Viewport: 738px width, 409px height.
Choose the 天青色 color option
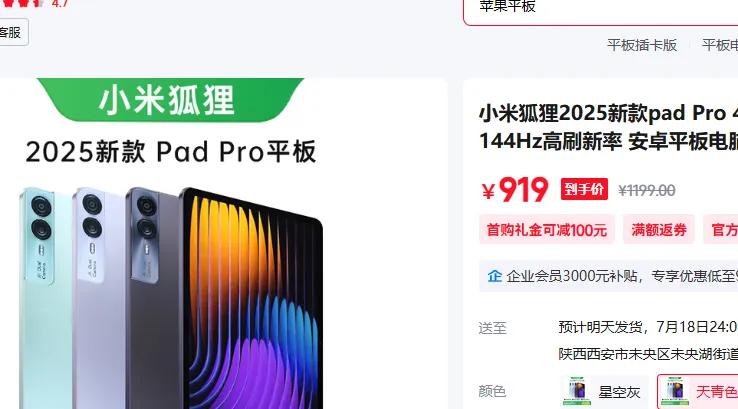698,392
